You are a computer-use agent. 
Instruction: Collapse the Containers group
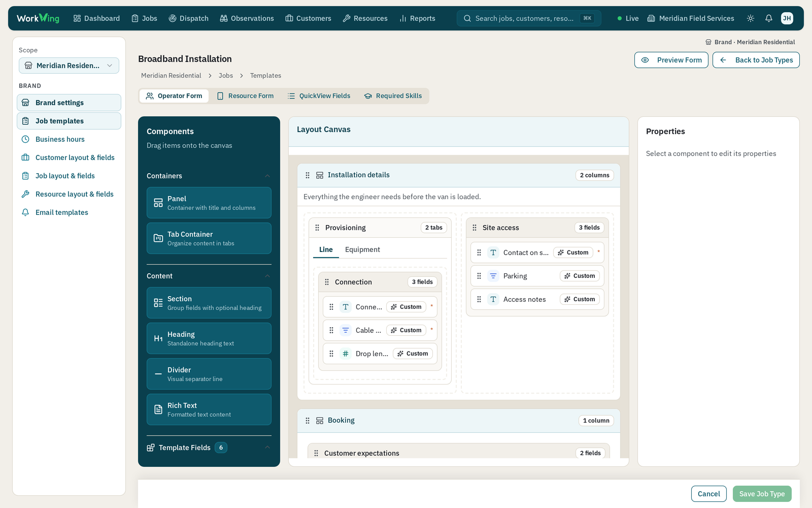[x=267, y=176]
